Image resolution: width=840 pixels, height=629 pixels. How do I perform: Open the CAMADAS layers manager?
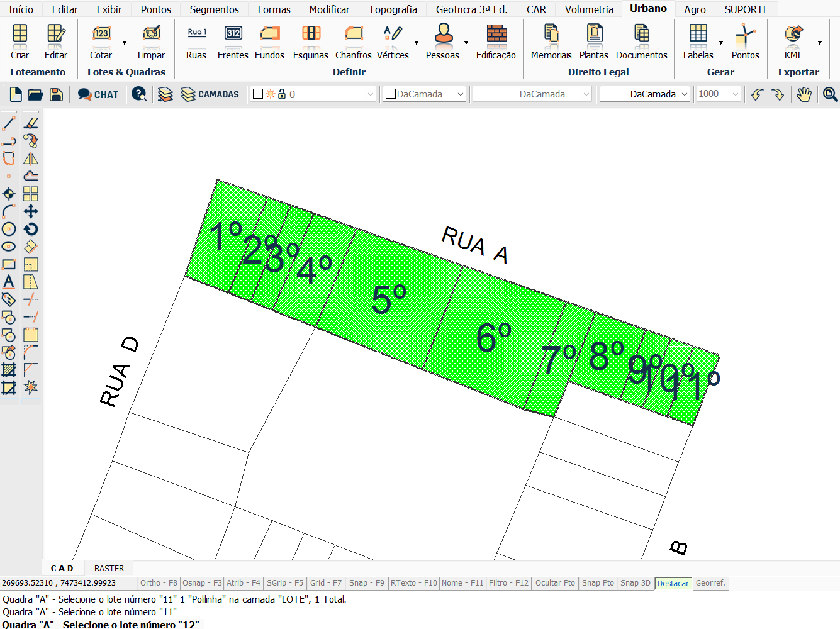click(x=210, y=94)
